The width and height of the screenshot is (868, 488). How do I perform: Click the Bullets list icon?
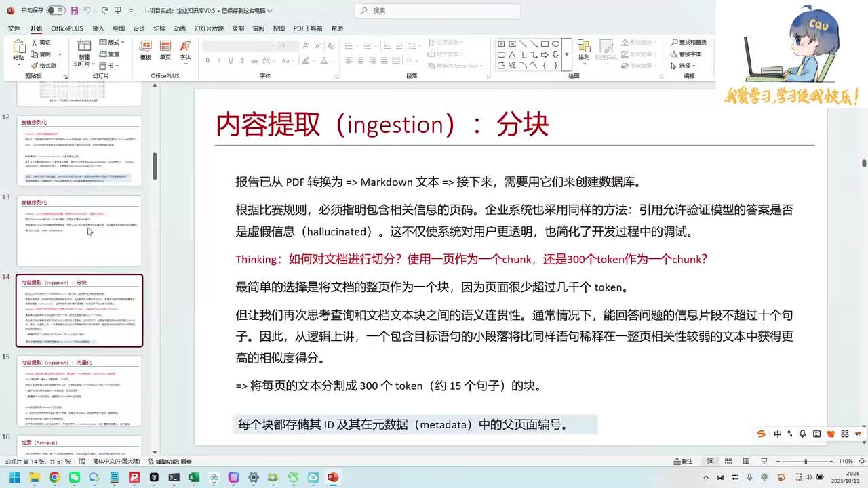tap(349, 45)
